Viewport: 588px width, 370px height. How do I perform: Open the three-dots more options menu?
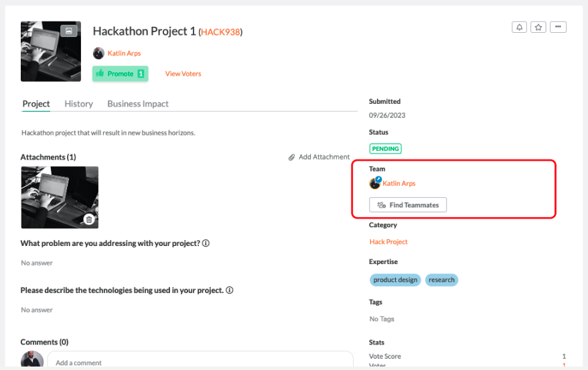tap(558, 27)
